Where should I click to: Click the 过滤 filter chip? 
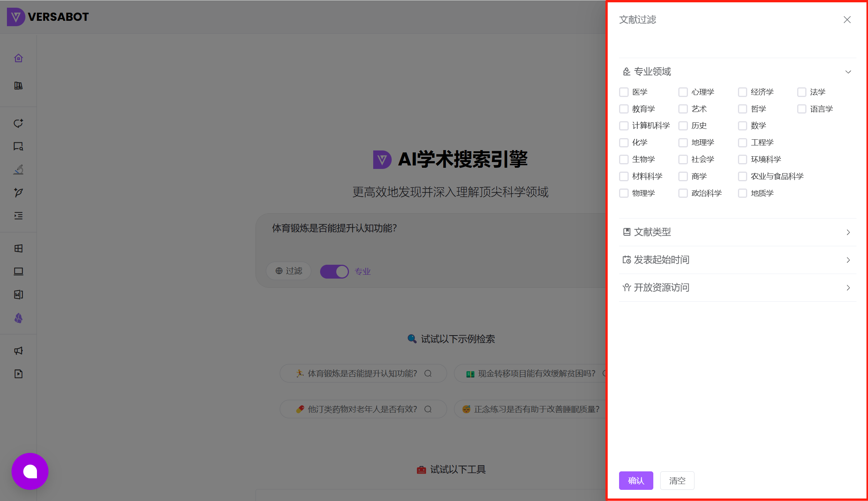(288, 271)
